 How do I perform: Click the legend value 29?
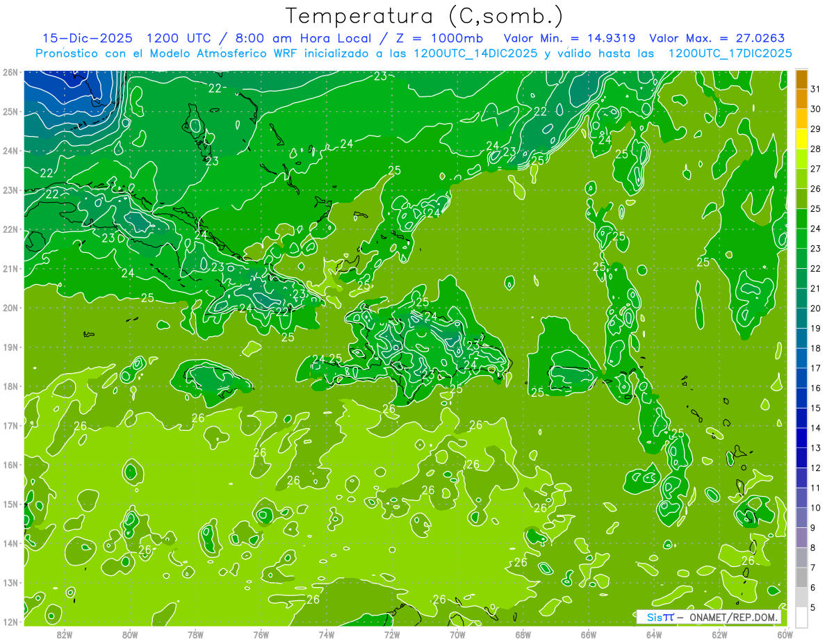[x=816, y=129]
